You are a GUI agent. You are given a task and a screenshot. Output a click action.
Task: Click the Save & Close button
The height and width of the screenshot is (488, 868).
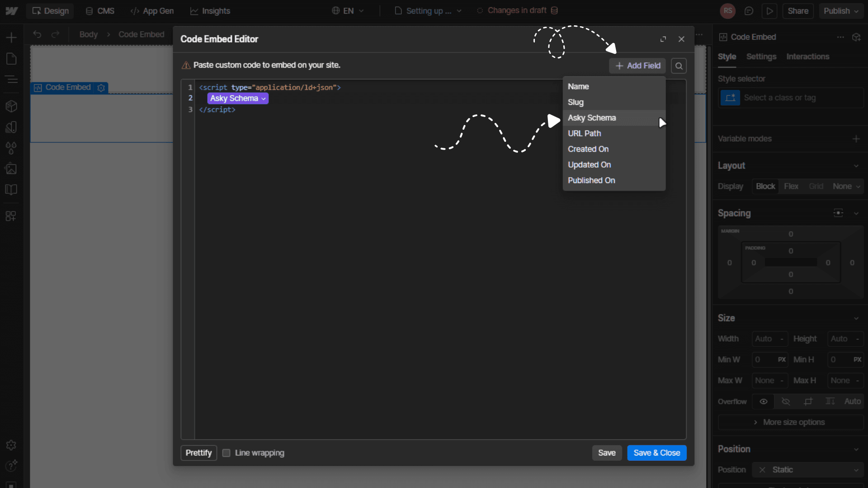coord(657,453)
